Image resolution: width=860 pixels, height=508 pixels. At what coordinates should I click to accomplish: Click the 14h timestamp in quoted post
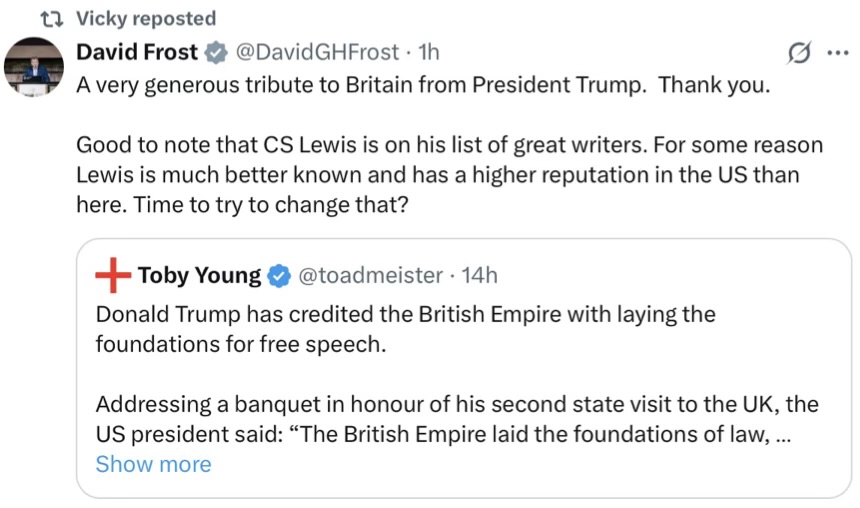point(479,275)
